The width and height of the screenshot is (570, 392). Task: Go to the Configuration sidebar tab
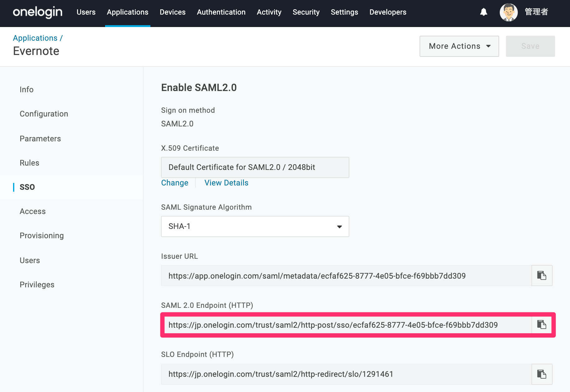44,114
